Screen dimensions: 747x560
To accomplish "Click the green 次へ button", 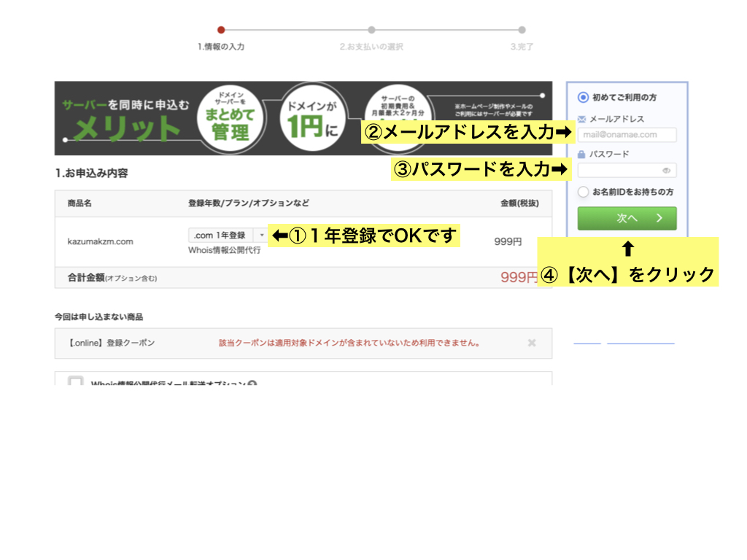I will tap(627, 218).
